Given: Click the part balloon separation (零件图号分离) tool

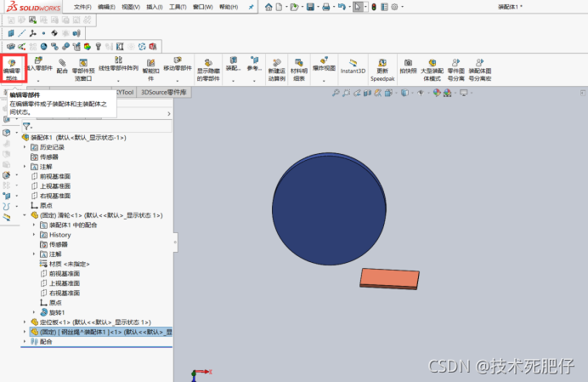Looking at the screenshot, I should point(456,70).
